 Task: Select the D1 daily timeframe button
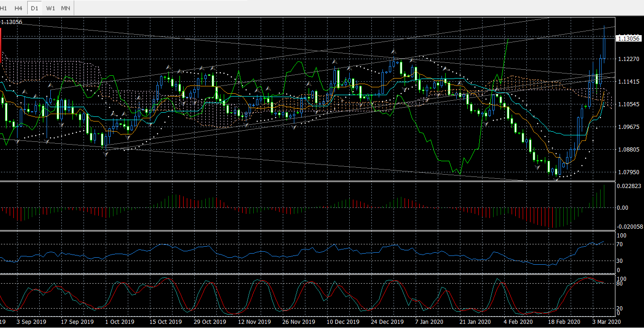[35, 8]
